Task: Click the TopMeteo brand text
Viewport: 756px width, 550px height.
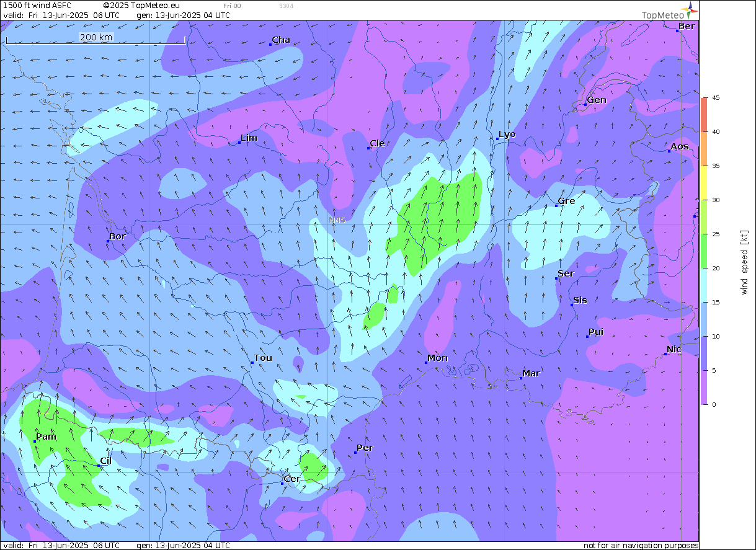Action: click(662, 15)
